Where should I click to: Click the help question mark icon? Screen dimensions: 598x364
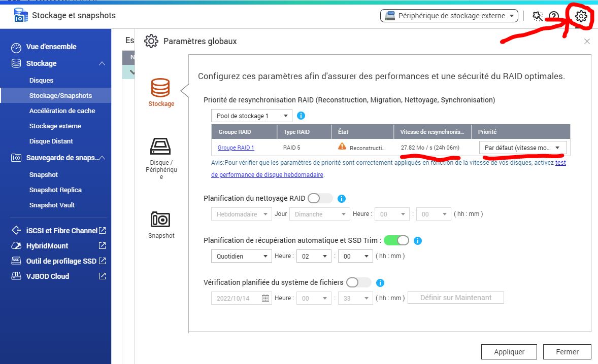point(554,16)
